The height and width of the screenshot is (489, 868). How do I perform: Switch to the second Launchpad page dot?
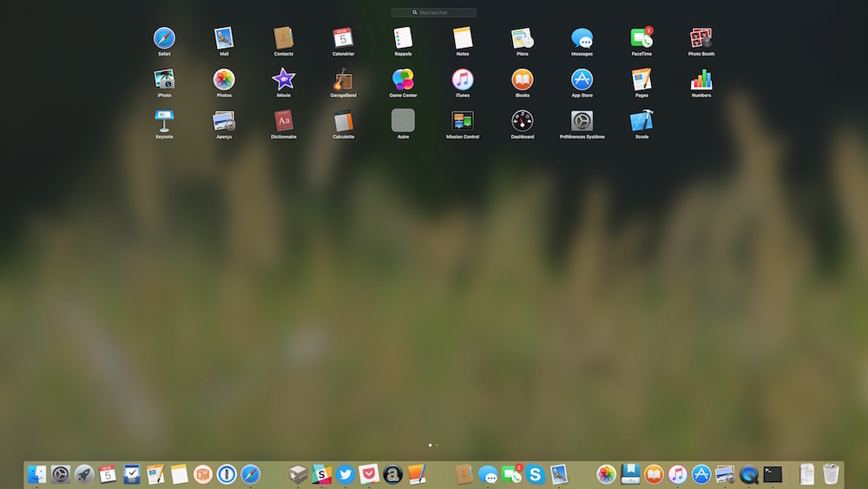(x=437, y=446)
